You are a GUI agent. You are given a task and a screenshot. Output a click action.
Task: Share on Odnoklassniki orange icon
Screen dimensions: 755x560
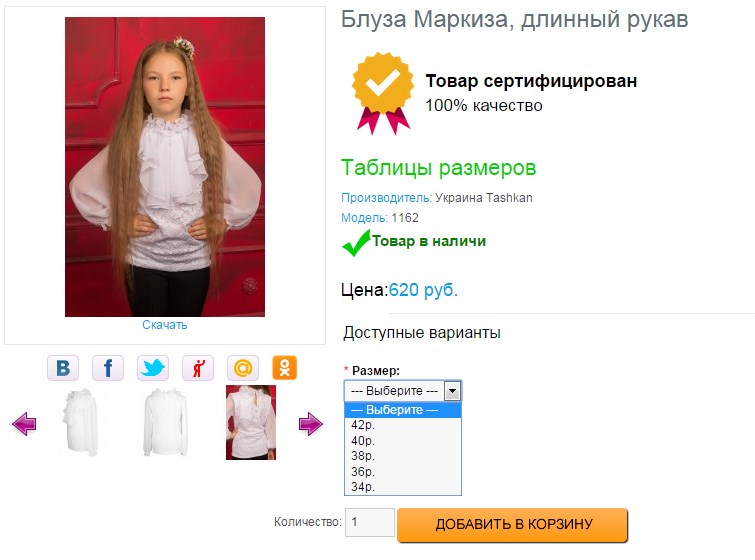pos(287,368)
